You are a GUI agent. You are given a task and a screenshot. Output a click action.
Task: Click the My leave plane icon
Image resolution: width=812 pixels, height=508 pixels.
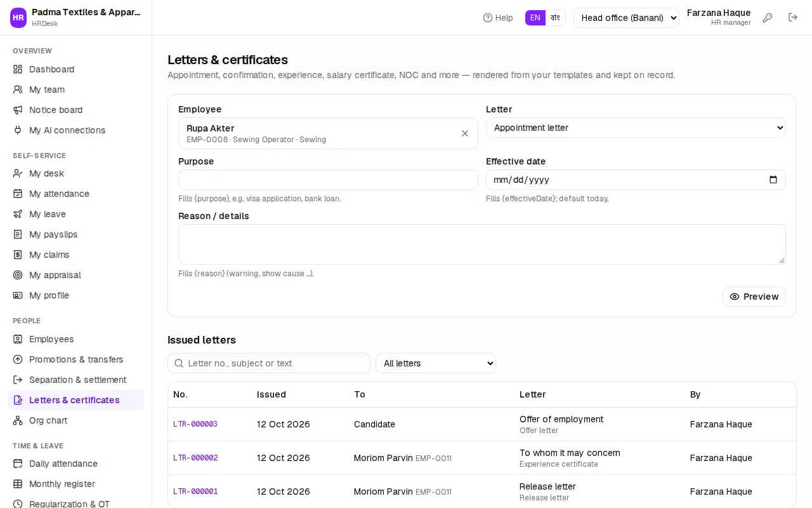tap(18, 214)
